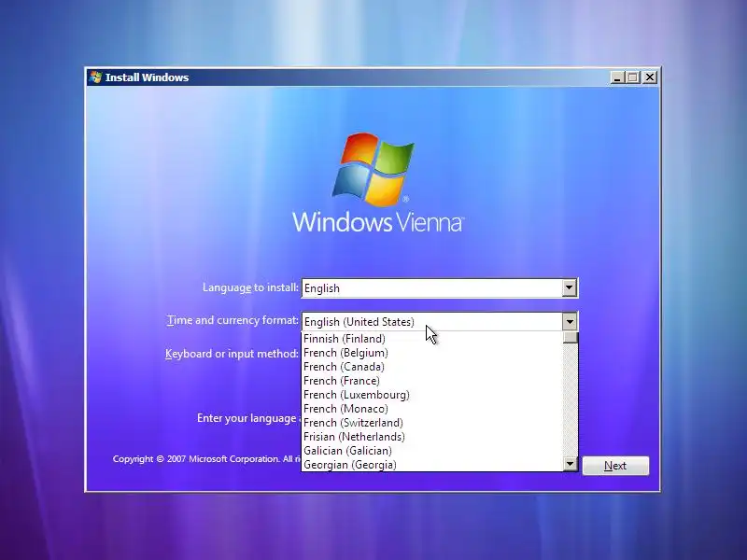747x560 pixels.
Task: Pick French (Monaco) in the list
Action: pyautogui.click(x=432, y=409)
